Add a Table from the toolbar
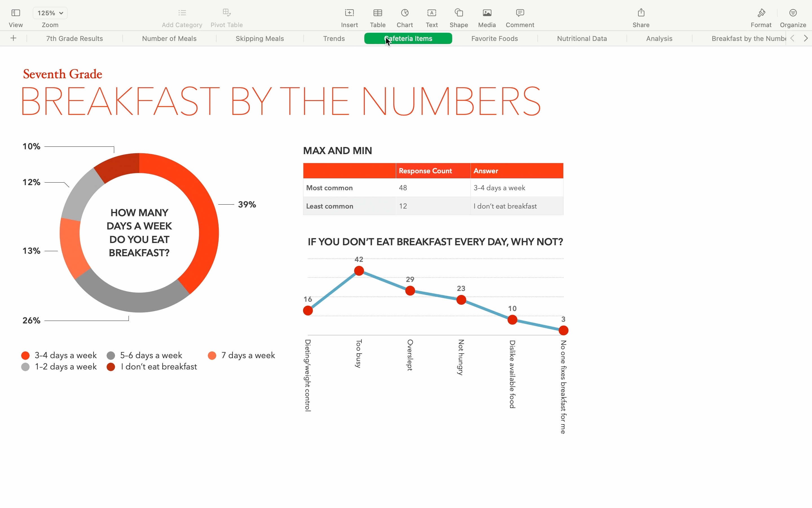812x508 pixels. pos(378,13)
